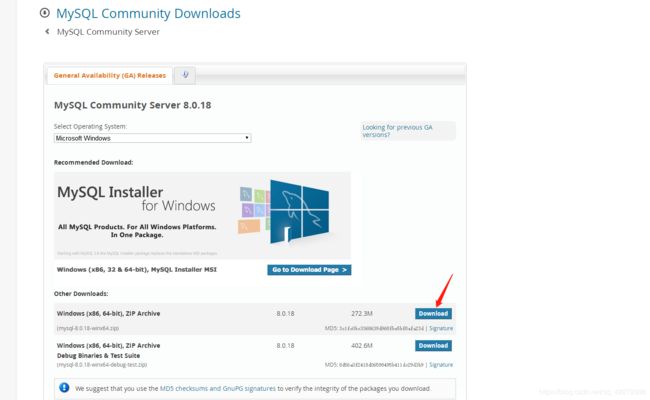Follow Looking for previous GA versions link
Viewport: 650px width, 400px height.
397,131
